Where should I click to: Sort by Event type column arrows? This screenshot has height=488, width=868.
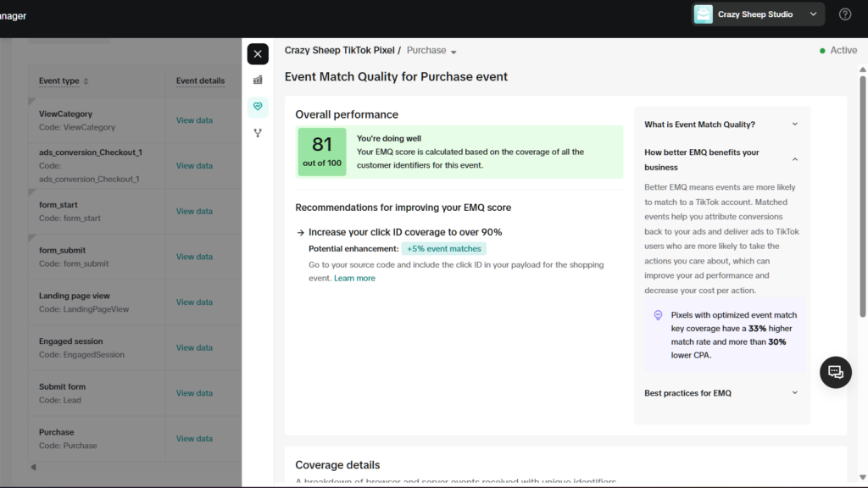tap(86, 81)
